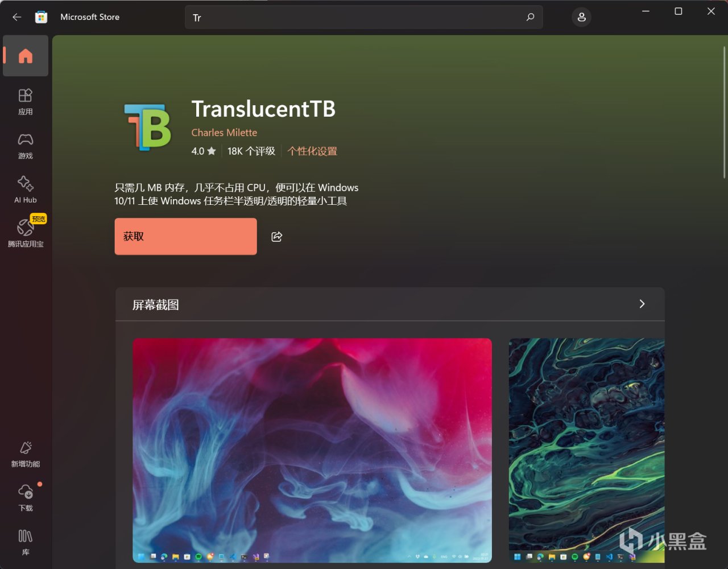
Task: Open the 个性化设置 category link
Action: tap(312, 151)
